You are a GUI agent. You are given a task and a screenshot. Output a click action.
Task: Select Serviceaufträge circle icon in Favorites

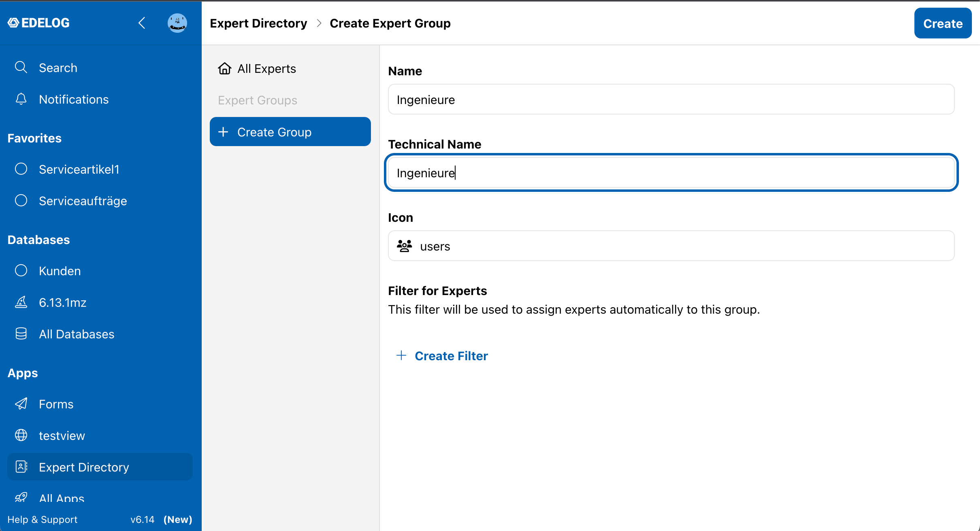(x=21, y=200)
